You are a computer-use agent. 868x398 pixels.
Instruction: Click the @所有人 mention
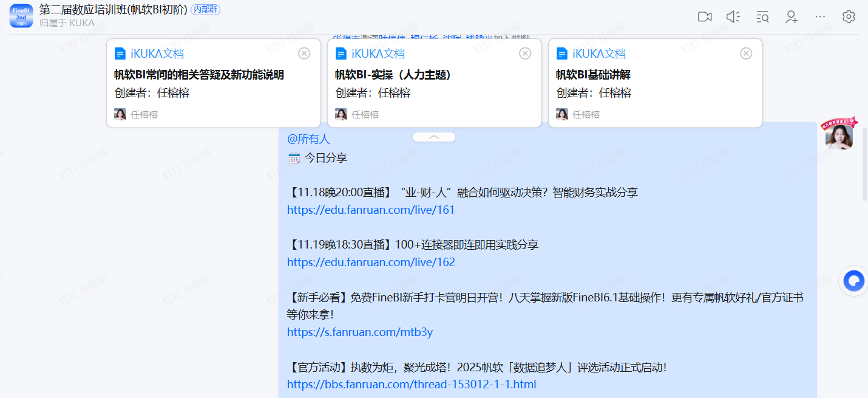coord(308,139)
